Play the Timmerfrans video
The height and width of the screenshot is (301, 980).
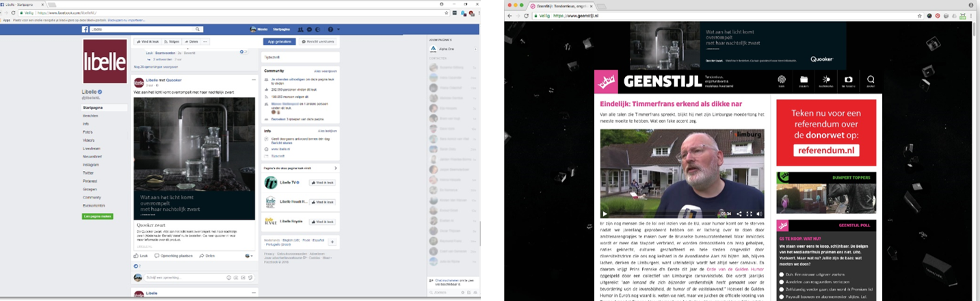605,213
